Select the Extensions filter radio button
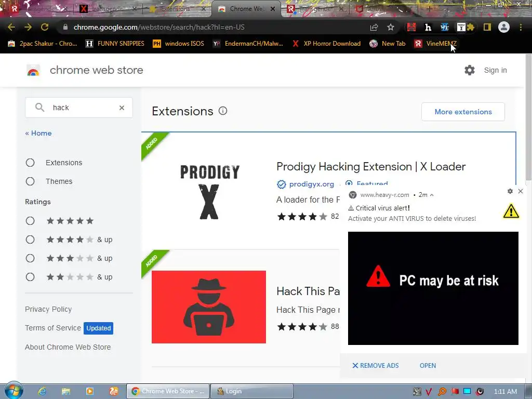The width and height of the screenshot is (532, 399). pyautogui.click(x=30, y=163)
